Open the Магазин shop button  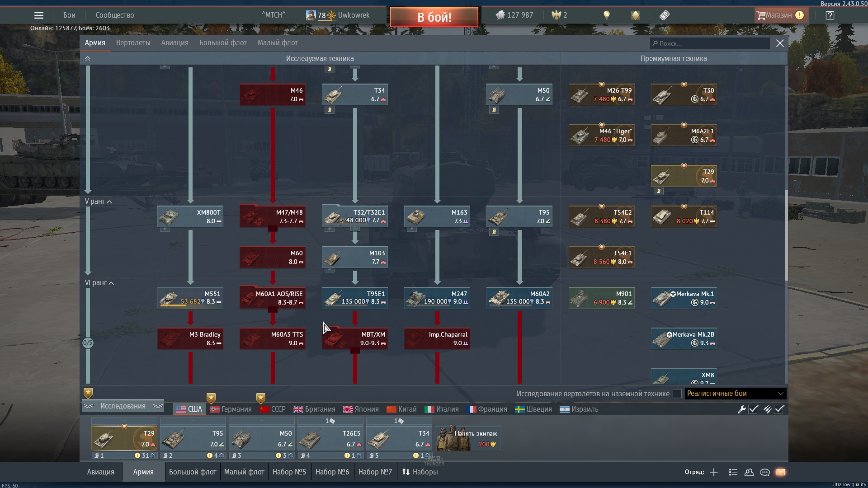780,15
